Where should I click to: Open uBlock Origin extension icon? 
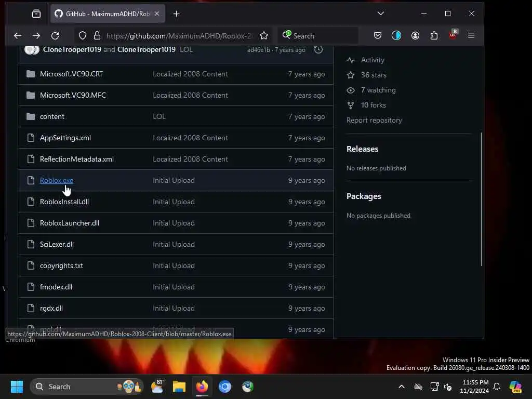453,34
